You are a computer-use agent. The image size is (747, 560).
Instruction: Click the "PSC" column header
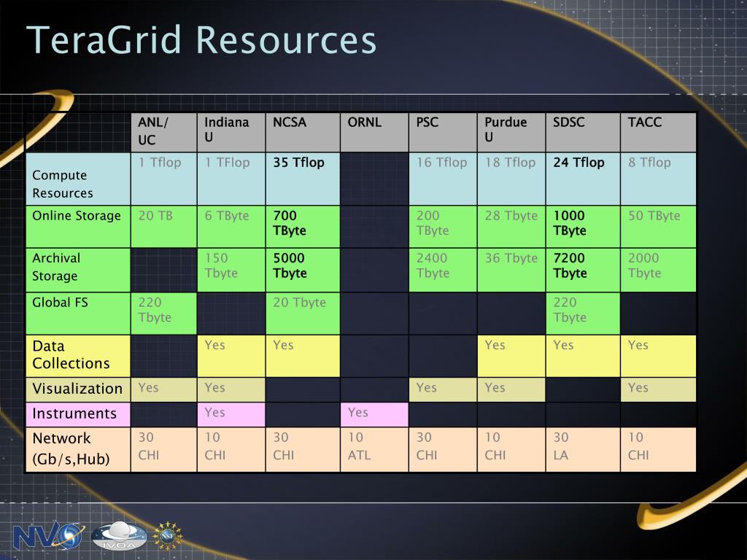[x=443, y=133]
